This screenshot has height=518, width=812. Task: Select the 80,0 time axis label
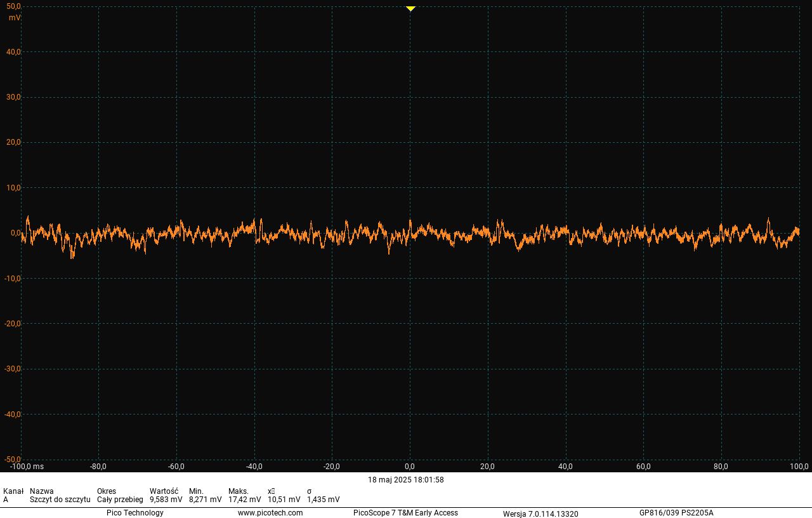[x=721, y=467]
